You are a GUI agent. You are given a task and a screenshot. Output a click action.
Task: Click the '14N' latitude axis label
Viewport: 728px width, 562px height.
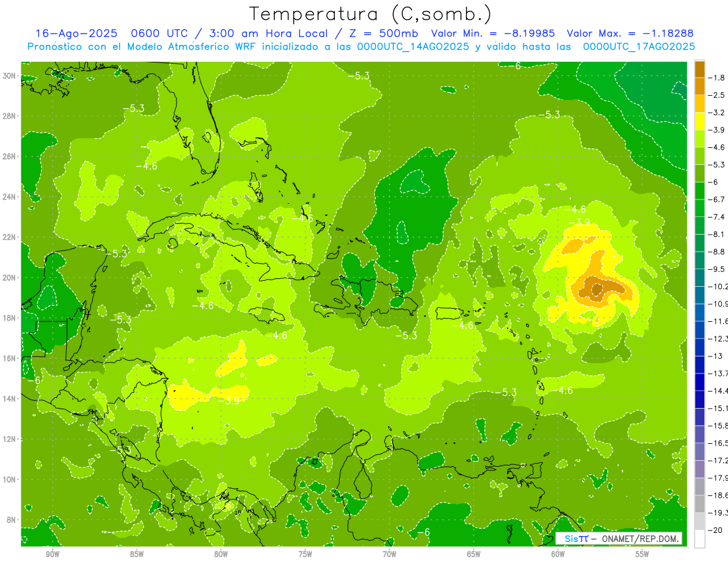8,399
